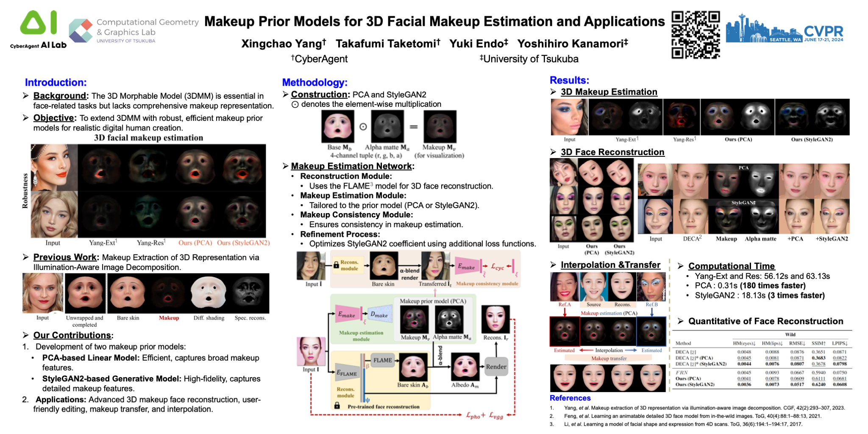Select the Introduction section heading
This screenshot has height=434, width=868.
tap(56, 83)
